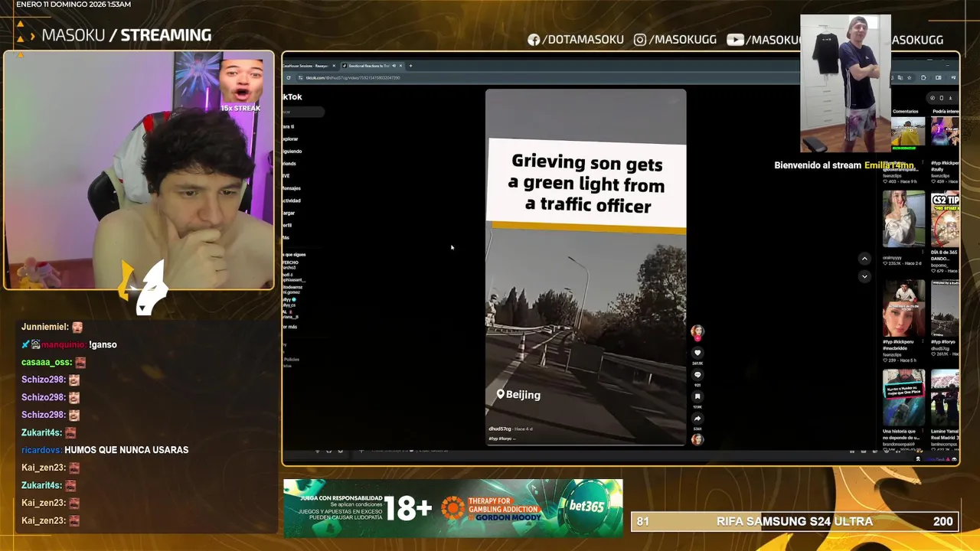Focus the TikTok search box
Screen dimensions: 980x551
point(303,112)
